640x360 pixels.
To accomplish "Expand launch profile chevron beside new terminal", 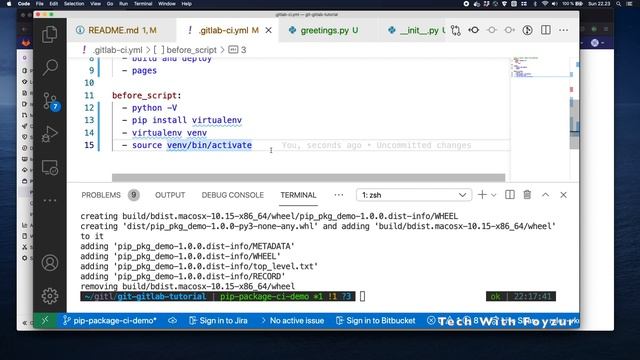I will [x=493, y=195].
